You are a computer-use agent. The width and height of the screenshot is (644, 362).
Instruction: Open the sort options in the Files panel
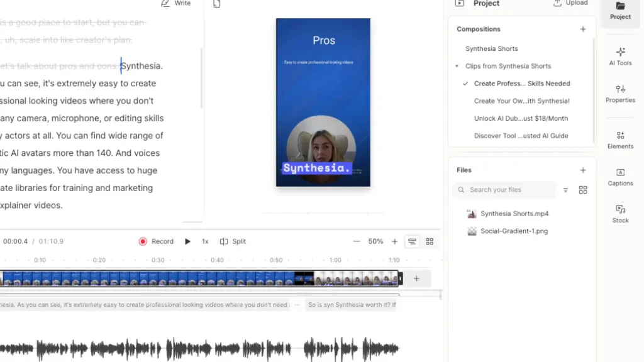click(x=565, y=189)
